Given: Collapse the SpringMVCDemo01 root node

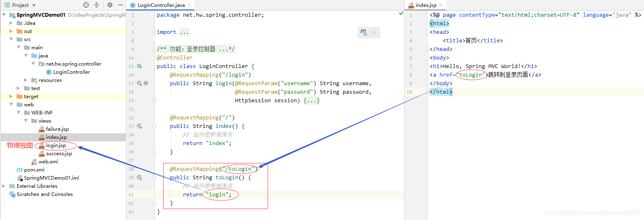Looking at the screenshot, I should pyautogui.click(x=4, y=15).
